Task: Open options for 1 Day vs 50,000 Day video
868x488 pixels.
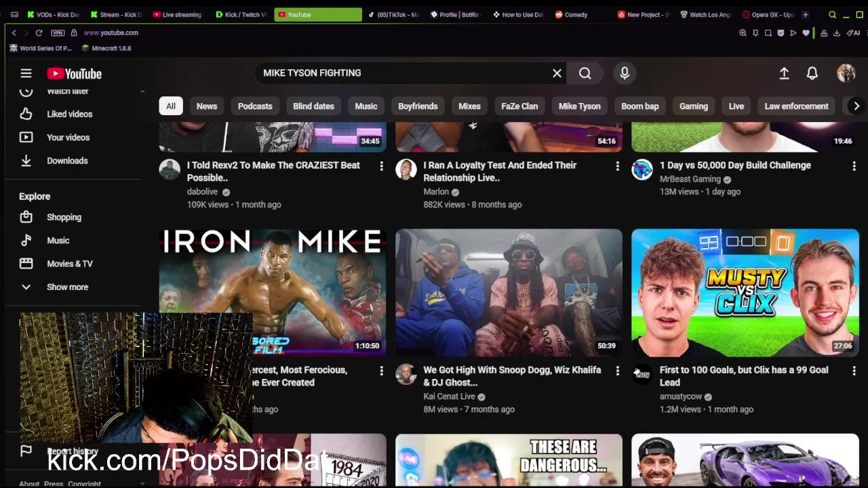Action: [854, 166]
